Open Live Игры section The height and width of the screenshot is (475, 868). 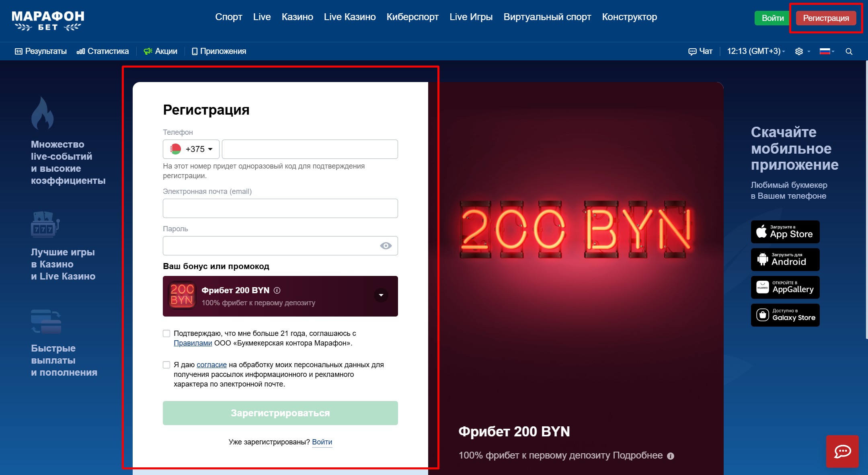[471, 17]
